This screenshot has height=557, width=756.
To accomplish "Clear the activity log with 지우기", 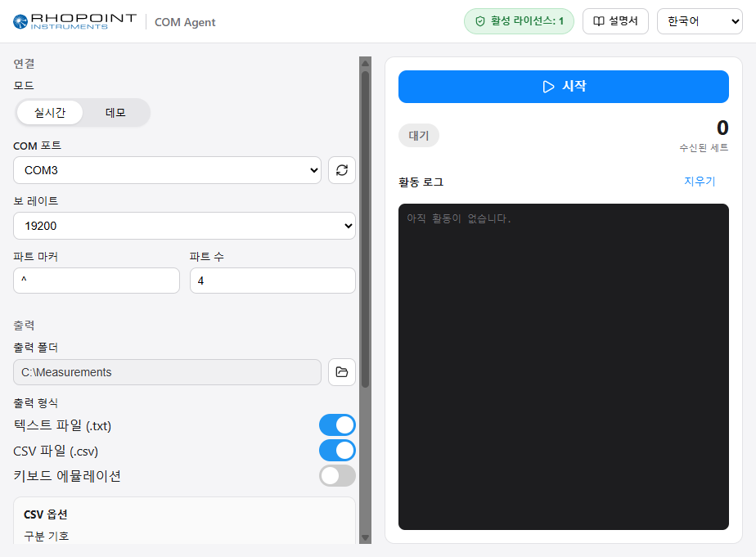I will pyautogui.click(x=700, y=182).
